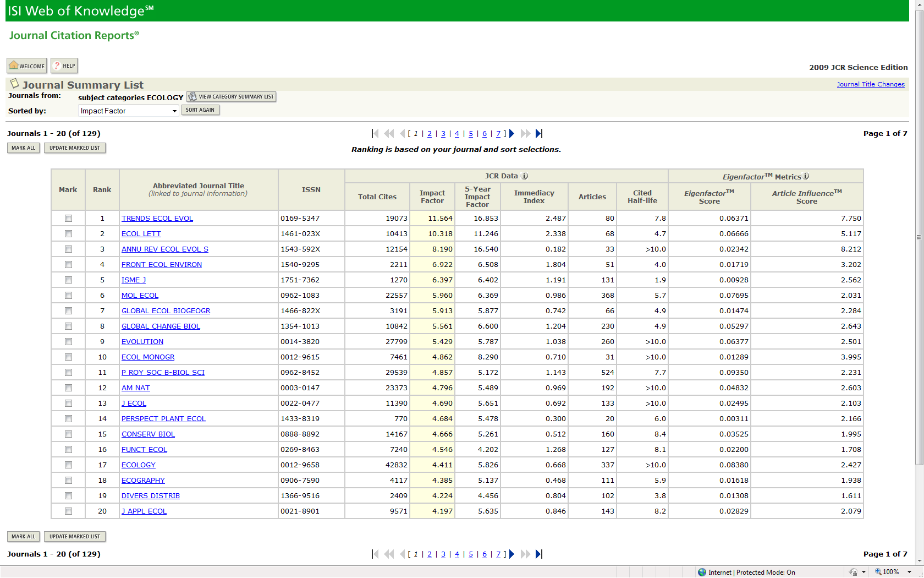Click bottom Update Marked List button
The height and width of the screenshot is (578, 924).
point(75,537)
